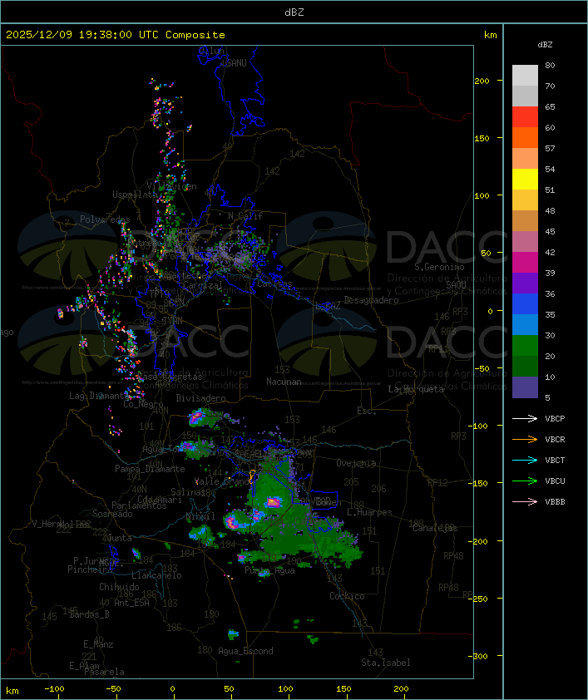Click the white VBCP arrow icon
This screenshot has height=700, width=588.
pos(525,418)
